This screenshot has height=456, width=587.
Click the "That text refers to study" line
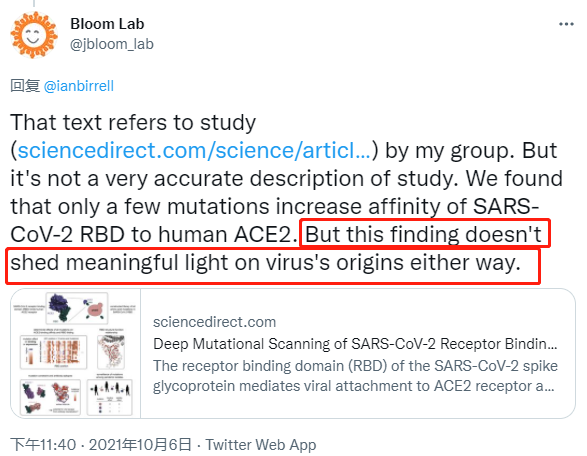click(133, 122)
